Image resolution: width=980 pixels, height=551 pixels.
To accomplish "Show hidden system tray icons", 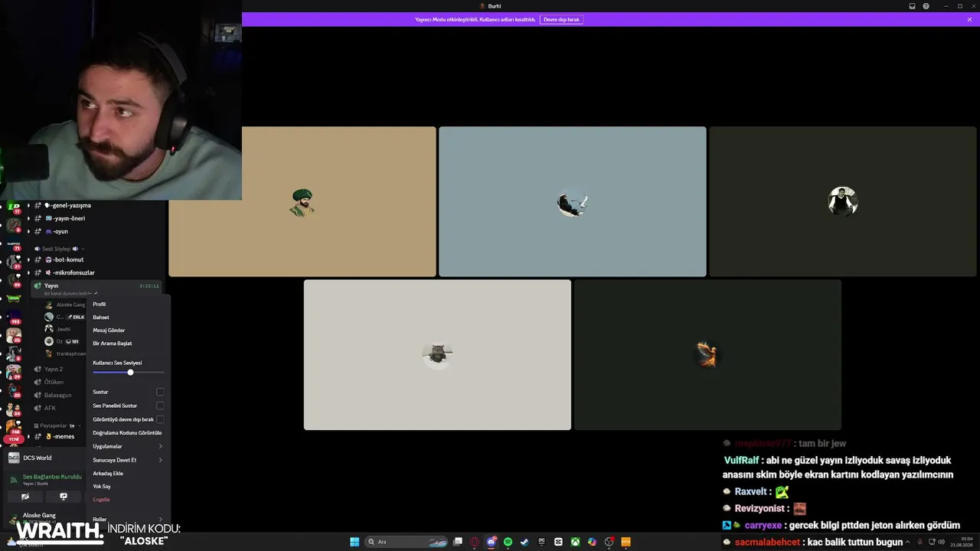I will pos(908,542).
